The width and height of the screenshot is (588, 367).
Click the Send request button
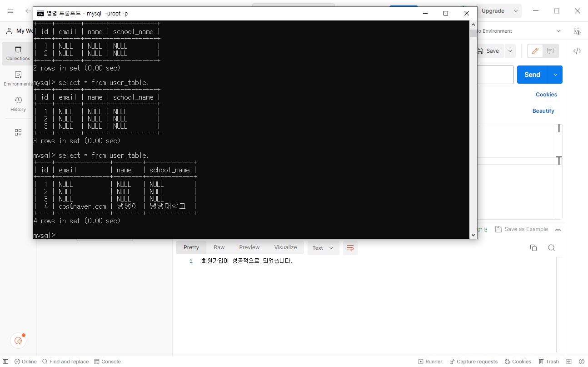(x=532, y=75)
